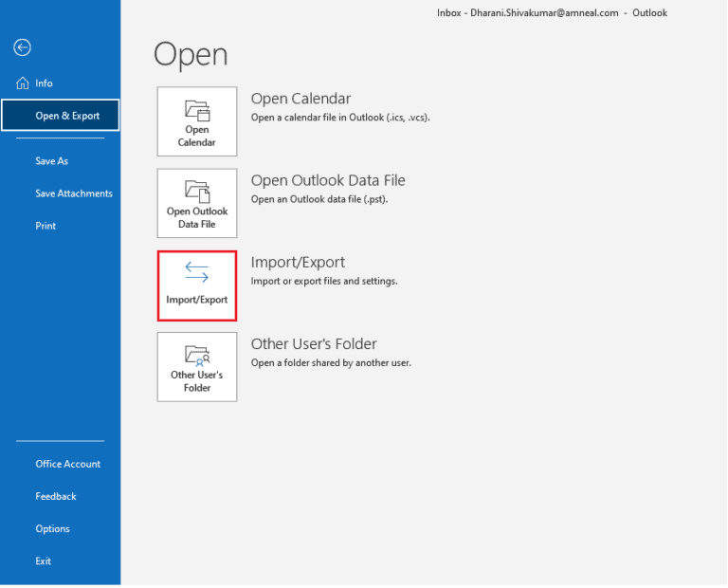Click the Open Calendar heading text

pyautogui.click(x=300, y=99)
